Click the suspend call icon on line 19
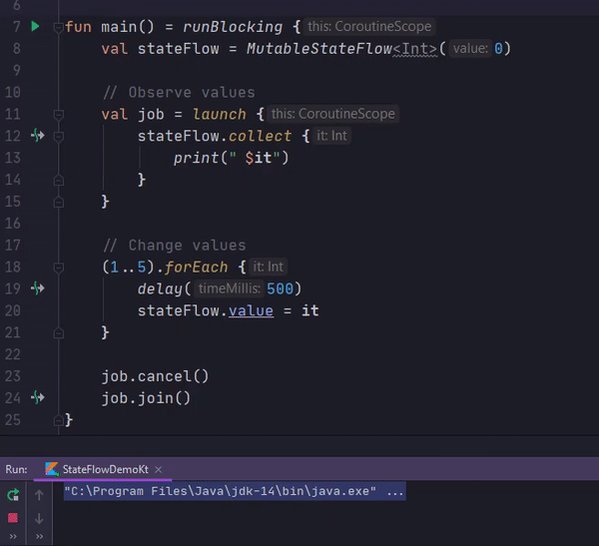This screenshot has width=599, height=546. coord(37,288)
